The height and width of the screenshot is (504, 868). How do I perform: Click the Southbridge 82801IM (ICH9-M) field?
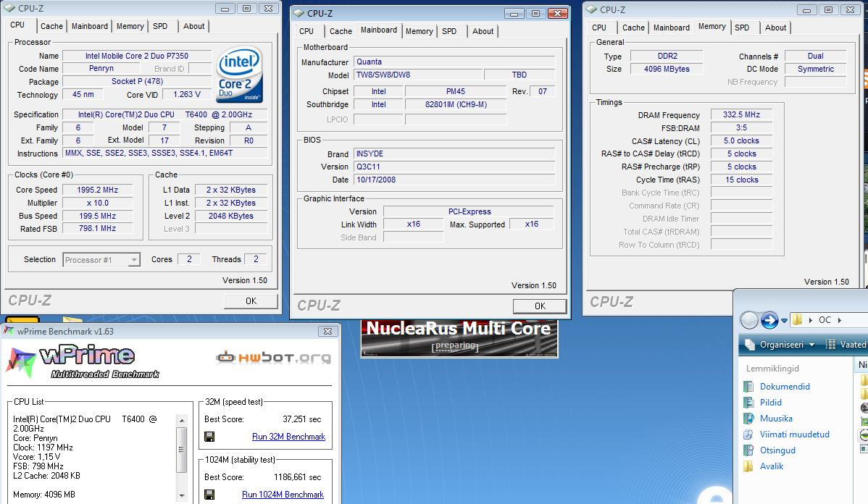(x=456, y=104)
